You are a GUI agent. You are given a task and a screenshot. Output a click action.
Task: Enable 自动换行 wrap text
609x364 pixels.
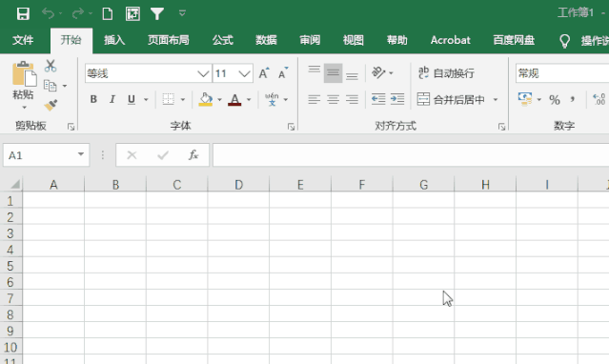pyautogui.click(x=446, y=73)
